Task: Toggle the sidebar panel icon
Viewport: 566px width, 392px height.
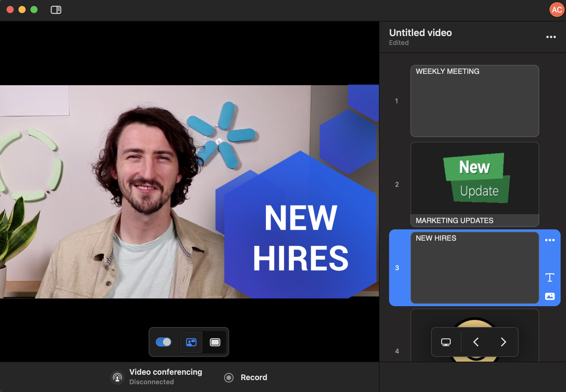Action: pos(56,10)
